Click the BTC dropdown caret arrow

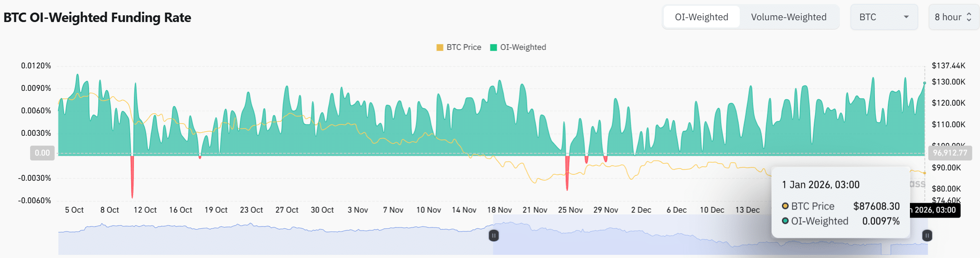pyautogui.click(x=906, y=17)
